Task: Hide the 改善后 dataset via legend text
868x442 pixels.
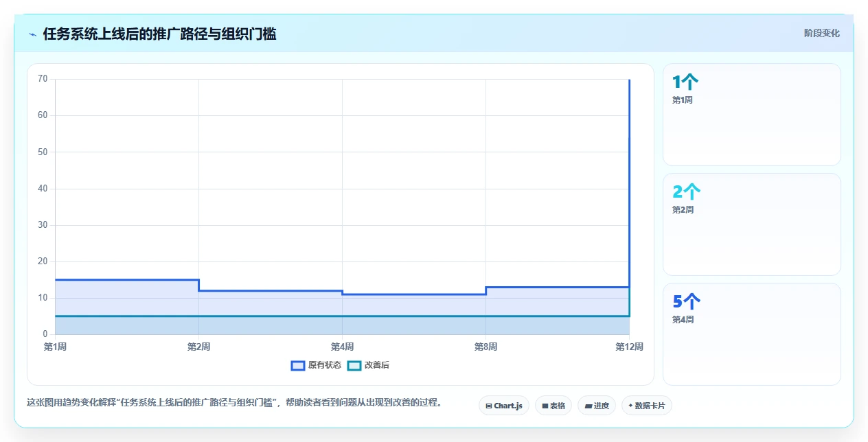Action: [x=376, y=365]
